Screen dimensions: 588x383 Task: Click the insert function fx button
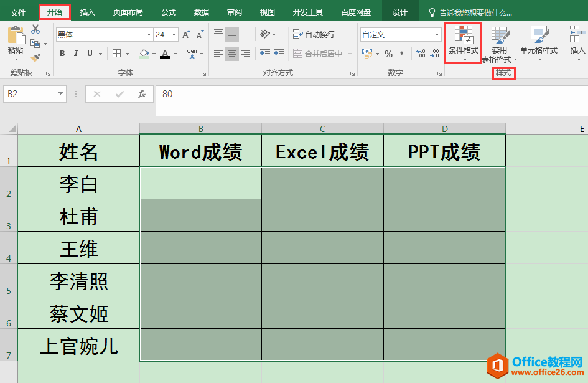(142, 94)
